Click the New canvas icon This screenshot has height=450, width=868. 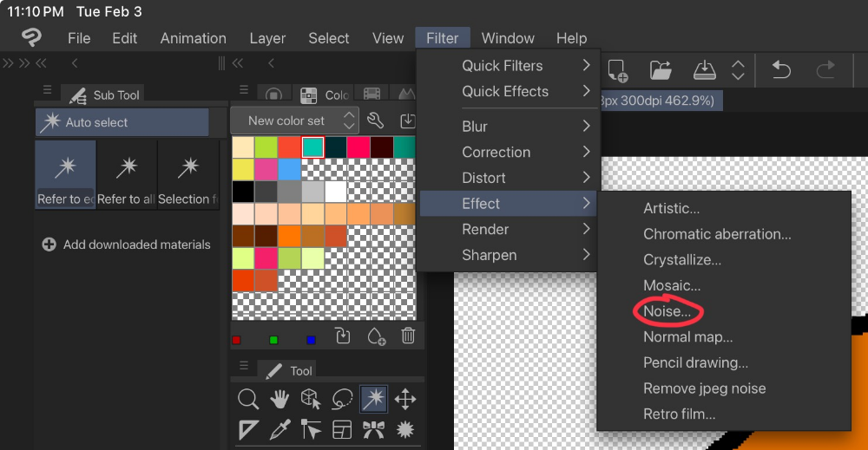coord(618,69)
